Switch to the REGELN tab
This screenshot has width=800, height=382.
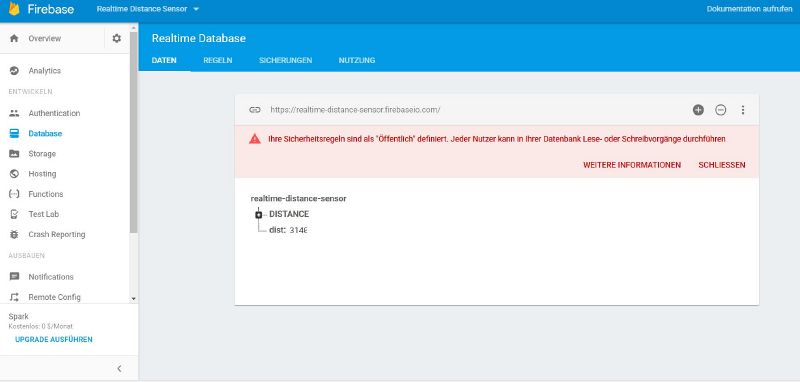click(x=218, y=60)
